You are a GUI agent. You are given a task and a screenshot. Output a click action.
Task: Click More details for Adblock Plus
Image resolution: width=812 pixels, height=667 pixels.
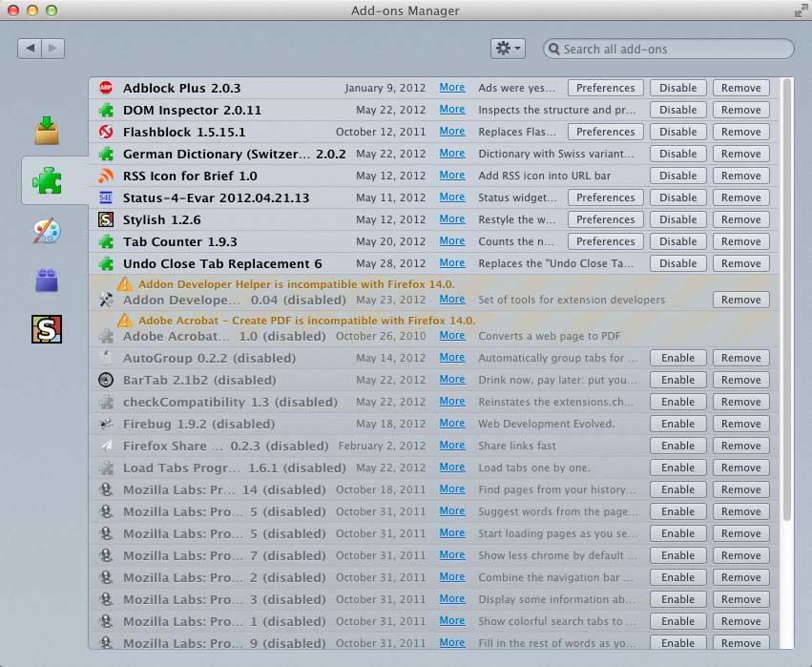click(451, 87)
